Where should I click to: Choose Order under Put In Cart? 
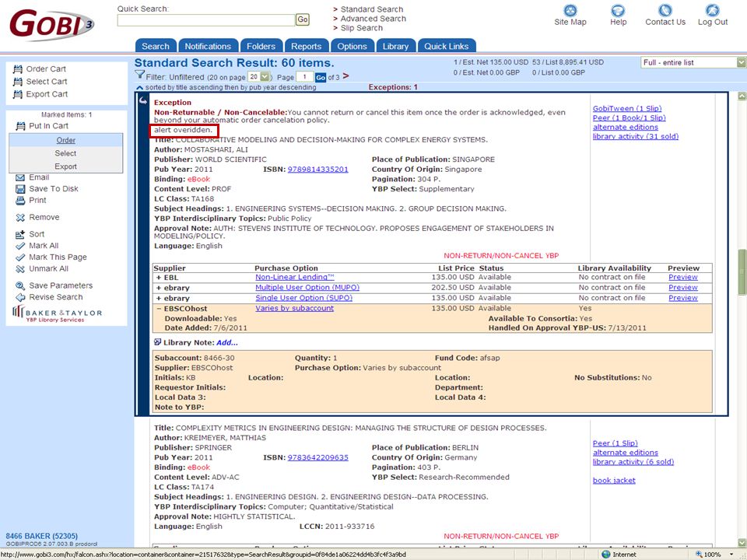(65, 140)
